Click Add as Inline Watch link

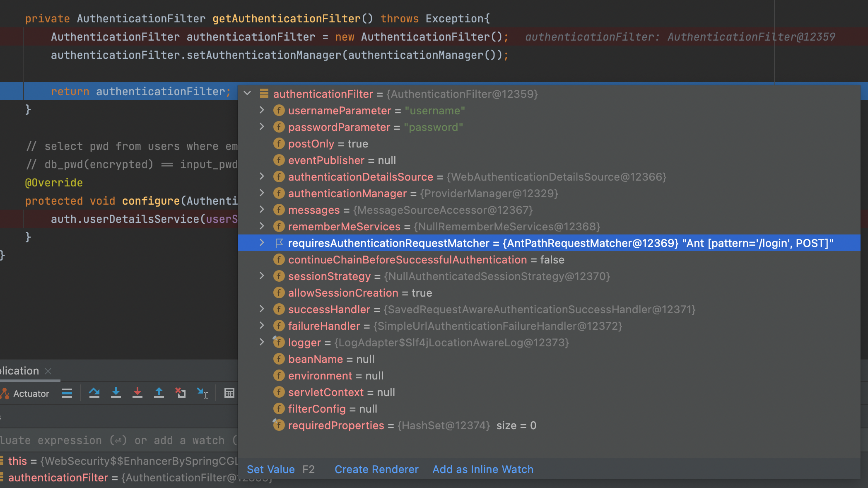click(482, 469)
